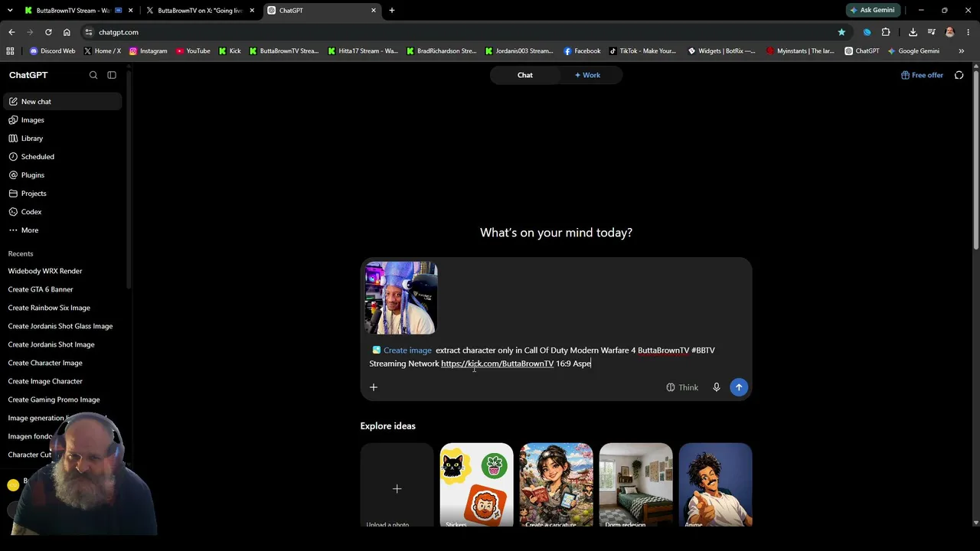Click inside the prompt text field

(556, 357)
